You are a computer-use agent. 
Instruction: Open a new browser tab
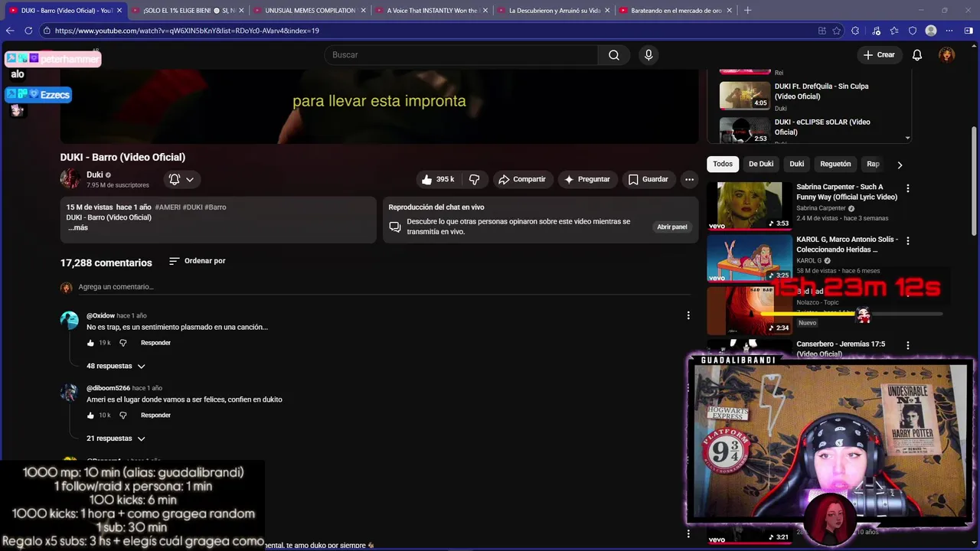click(x=747, y=11)
